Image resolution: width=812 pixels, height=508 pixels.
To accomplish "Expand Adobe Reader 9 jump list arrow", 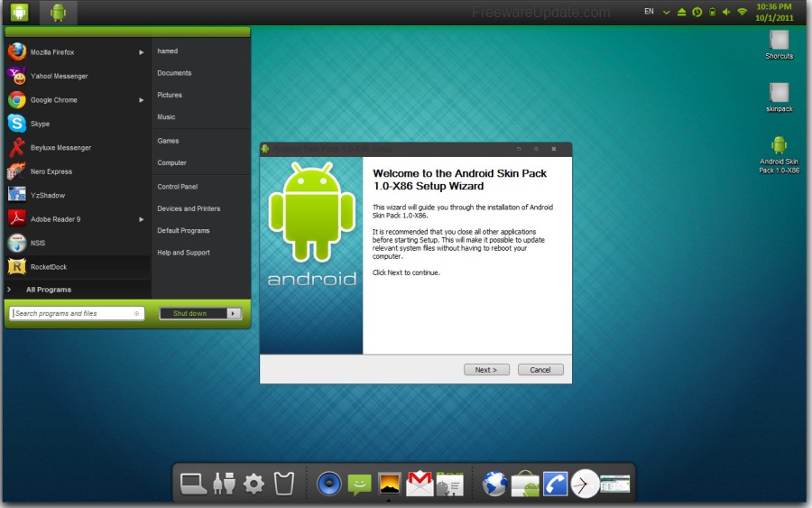I will pos(141,219).
